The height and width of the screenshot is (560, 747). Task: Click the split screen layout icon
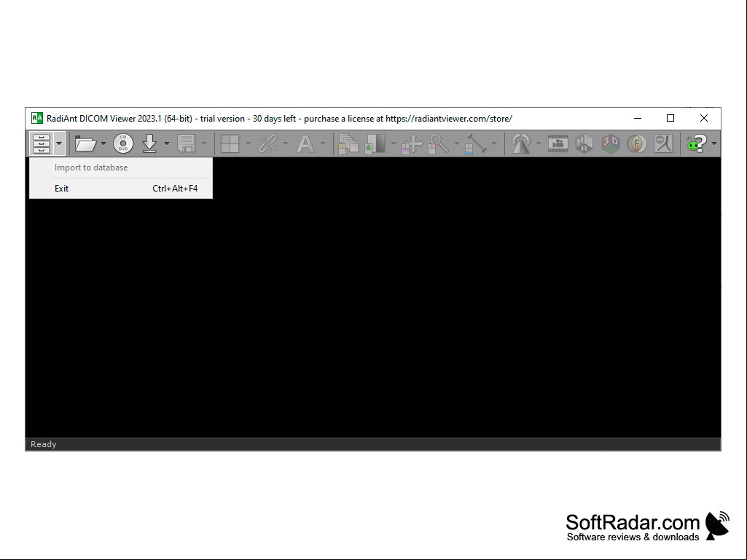(230, 143)
